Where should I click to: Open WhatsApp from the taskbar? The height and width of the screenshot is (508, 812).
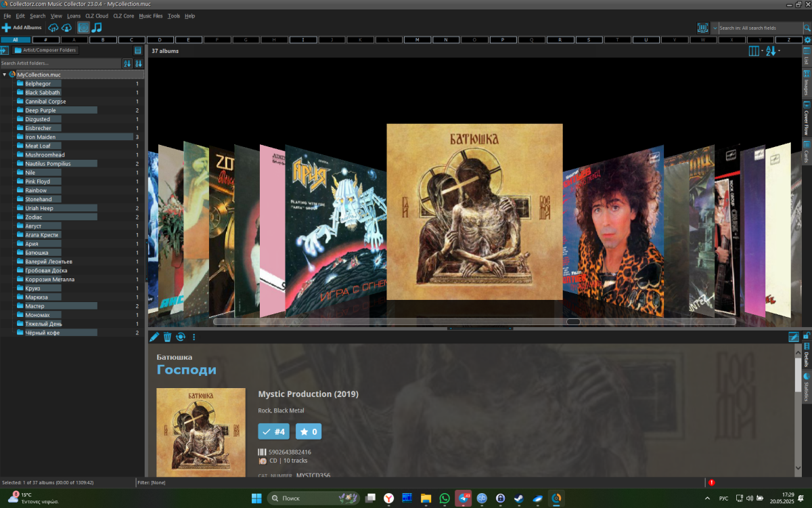pos(445,499)
